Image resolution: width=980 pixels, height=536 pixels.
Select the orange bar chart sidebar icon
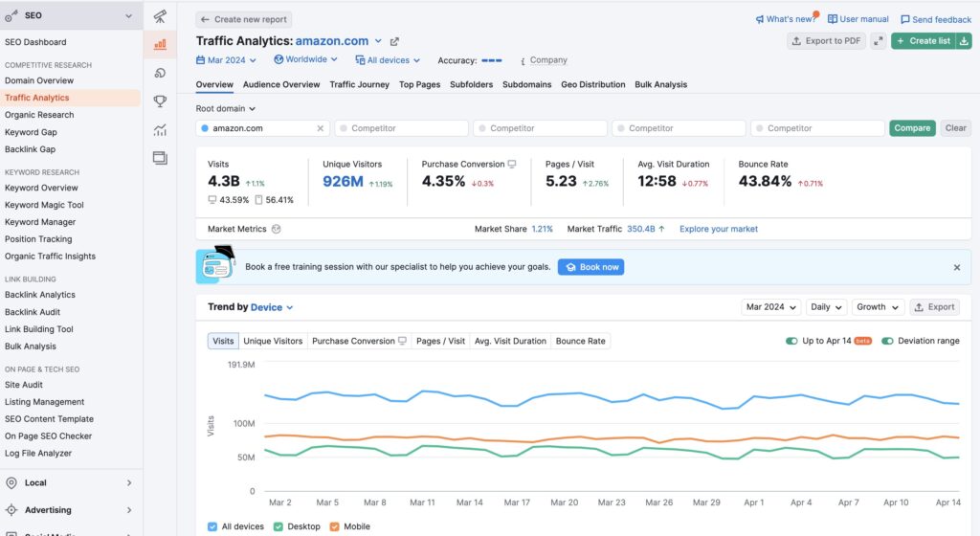pyautogui.click(x=160, y=44)
